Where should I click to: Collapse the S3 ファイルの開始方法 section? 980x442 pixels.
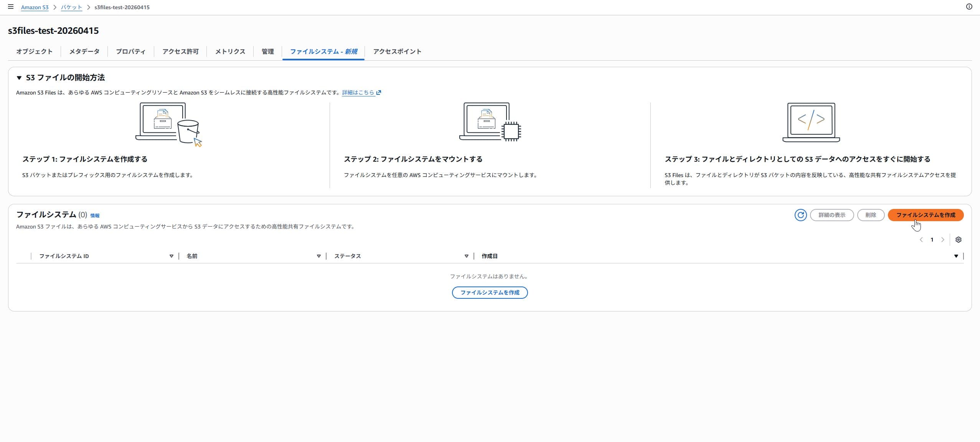(19, 78)
